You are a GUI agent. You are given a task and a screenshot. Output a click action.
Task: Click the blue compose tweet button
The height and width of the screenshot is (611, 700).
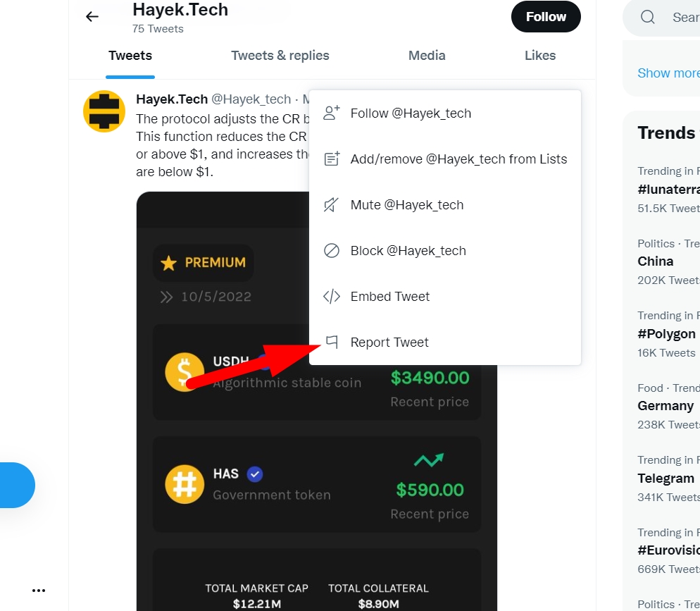pyautogui.click(x=16, y=485)
